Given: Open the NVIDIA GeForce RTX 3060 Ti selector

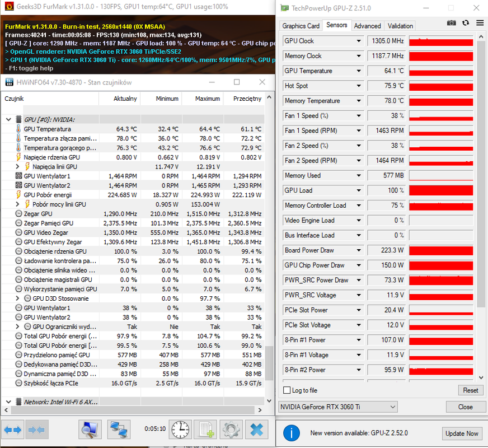Looking at the screenshot, I should (x=338, y=407).
